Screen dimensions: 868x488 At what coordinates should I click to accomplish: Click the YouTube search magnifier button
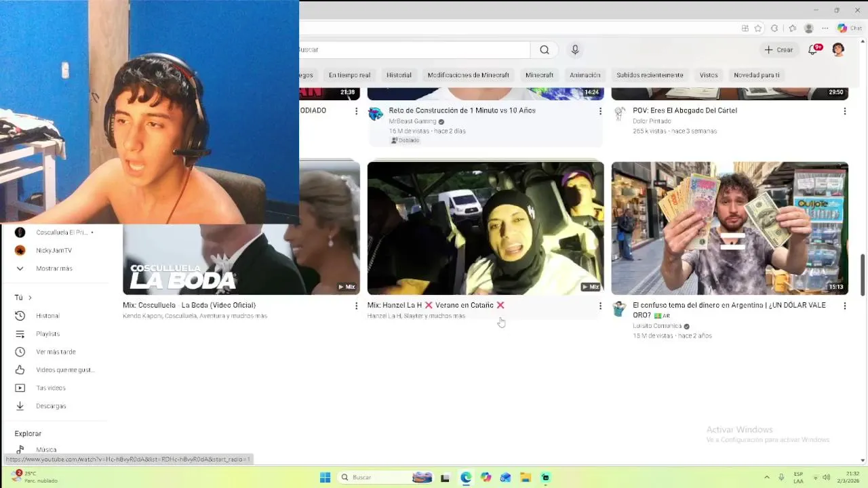pyautogui.click(x=545, y=49)
